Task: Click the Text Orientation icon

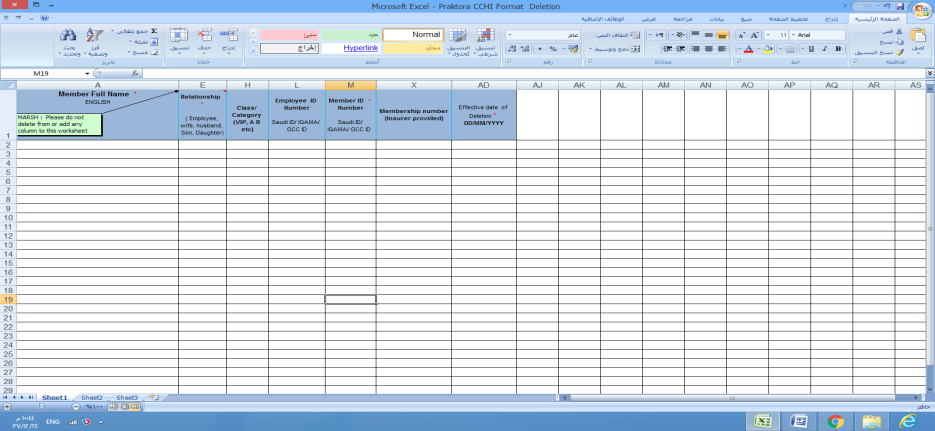Action: [681, 35]
